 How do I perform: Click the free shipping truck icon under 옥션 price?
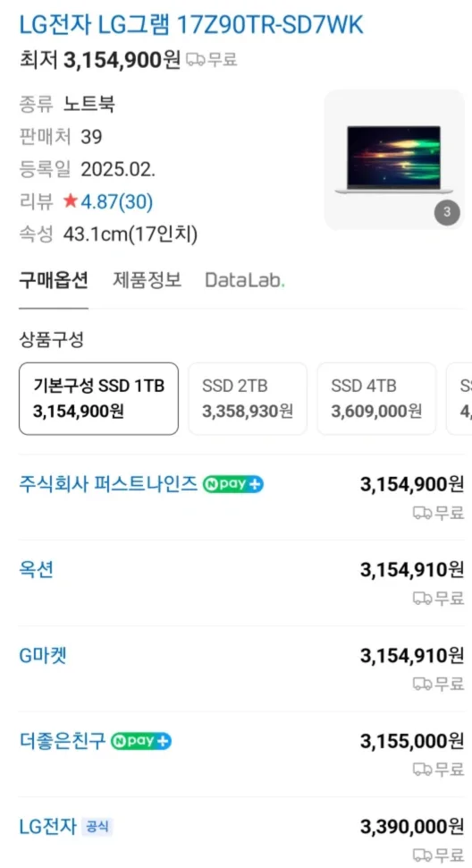[x=422, y=599]
